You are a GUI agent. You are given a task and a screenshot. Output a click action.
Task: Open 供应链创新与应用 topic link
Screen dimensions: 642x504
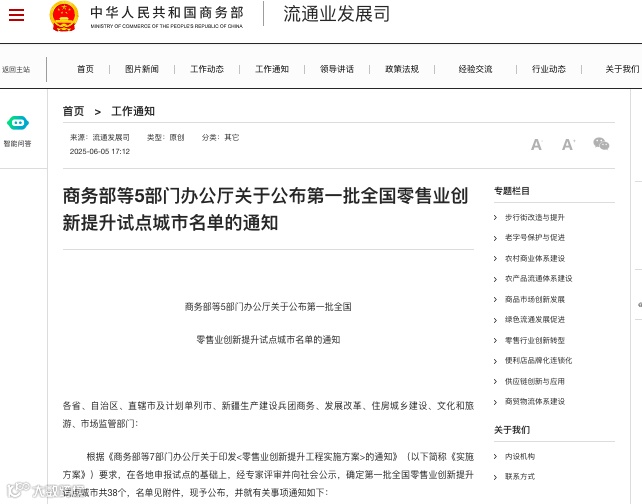click(x=535, y=381)
